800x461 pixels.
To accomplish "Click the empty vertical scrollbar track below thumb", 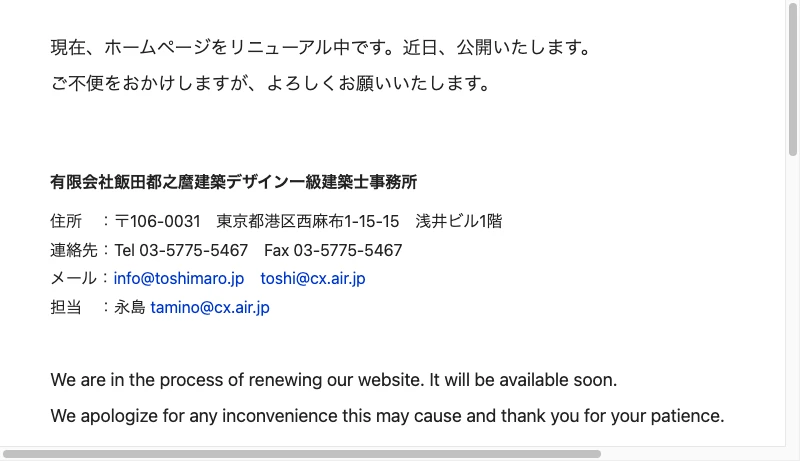I will coord(793,300).
